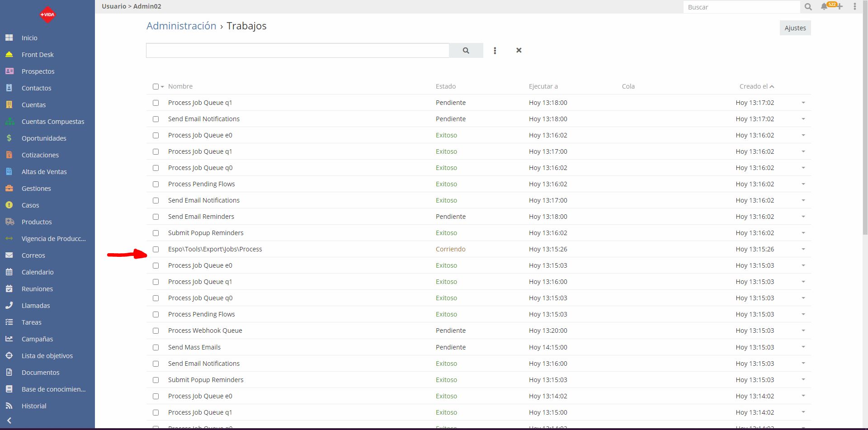Viewport: 868px width, 430px height.
Task: Select the checkbox for Process Webhook Queue
Action: pyautogui.click(x=156, y=331)
